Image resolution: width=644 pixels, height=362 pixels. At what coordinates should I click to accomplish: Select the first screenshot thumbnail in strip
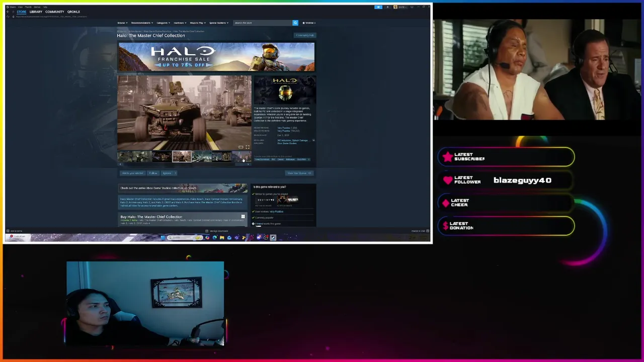tap(125, 156)
